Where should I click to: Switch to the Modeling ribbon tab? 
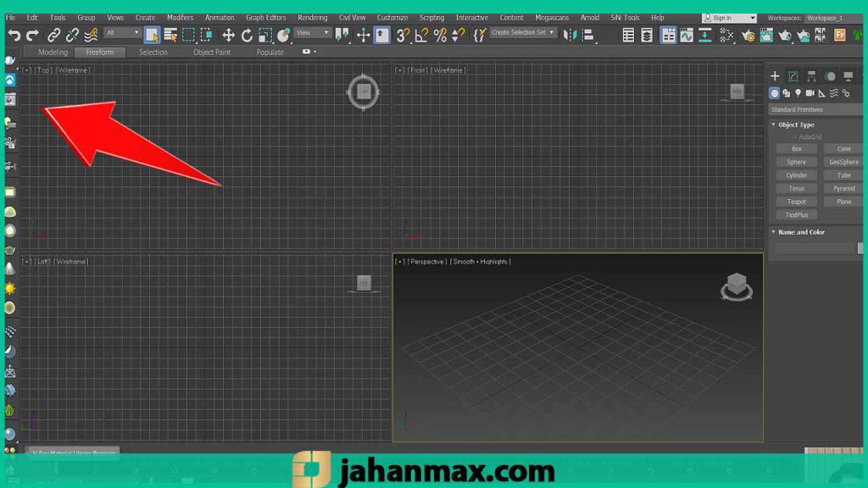53,52
